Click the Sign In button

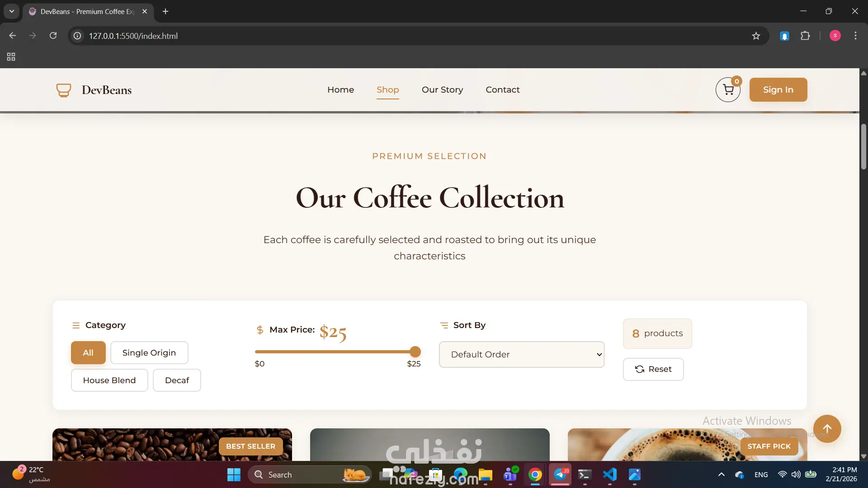click(778, 90)
